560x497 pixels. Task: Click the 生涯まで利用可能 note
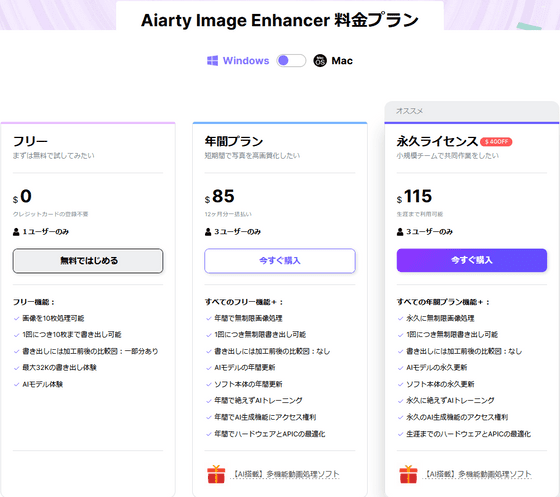(x=420, y=214)
